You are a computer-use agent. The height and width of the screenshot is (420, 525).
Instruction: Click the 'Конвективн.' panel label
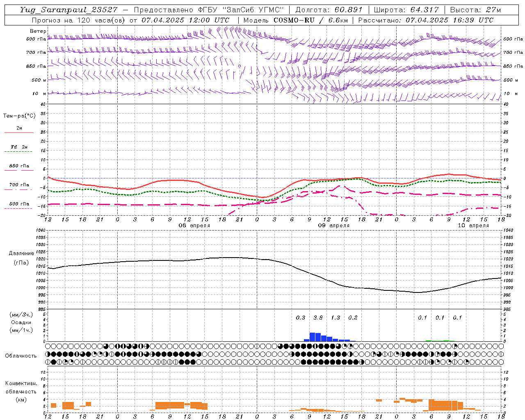21,383
